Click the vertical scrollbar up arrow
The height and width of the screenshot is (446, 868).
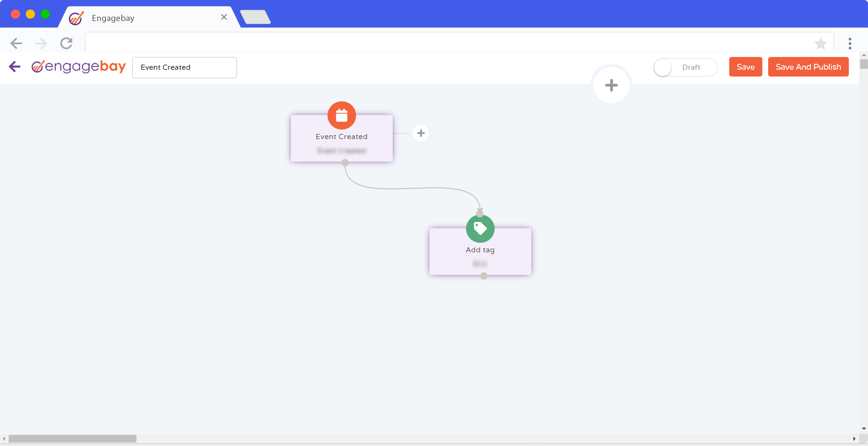coord(864,55)
